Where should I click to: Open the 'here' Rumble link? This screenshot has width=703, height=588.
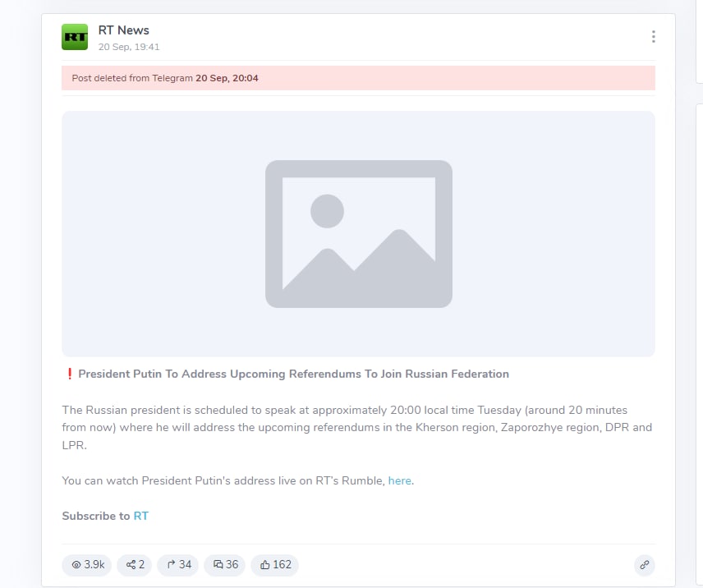point(399,481)
